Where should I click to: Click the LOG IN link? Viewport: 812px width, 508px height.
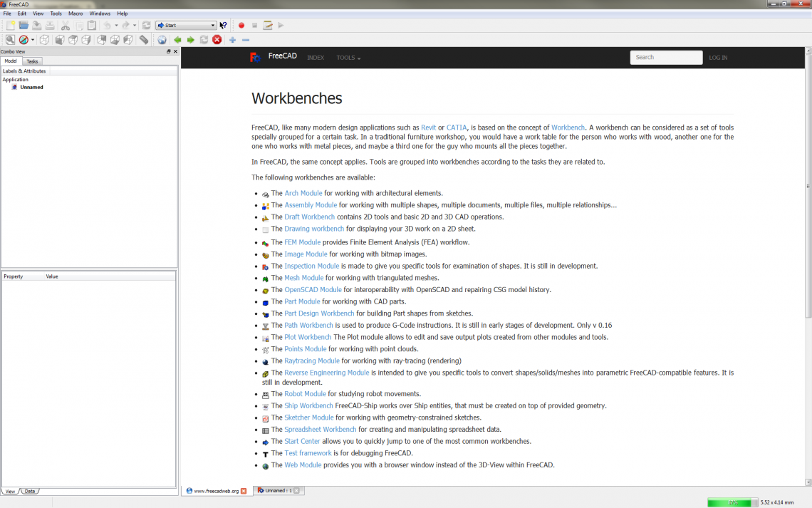(718, 58)
